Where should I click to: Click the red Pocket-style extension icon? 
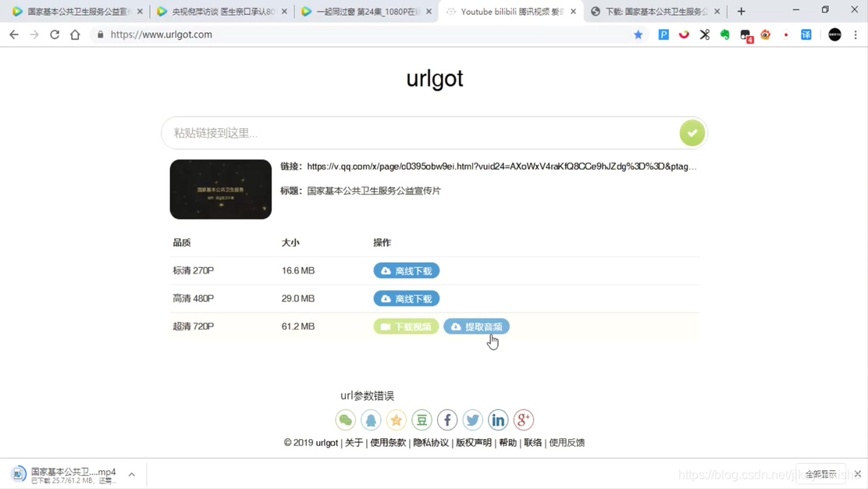coord(685,34)
